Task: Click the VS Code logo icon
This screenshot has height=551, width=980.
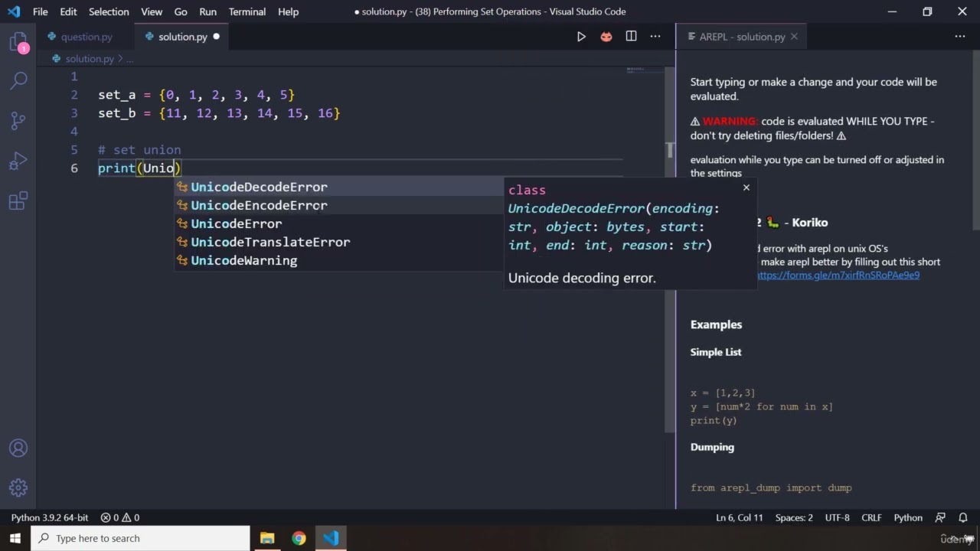Action: click(x=14, y=11)
